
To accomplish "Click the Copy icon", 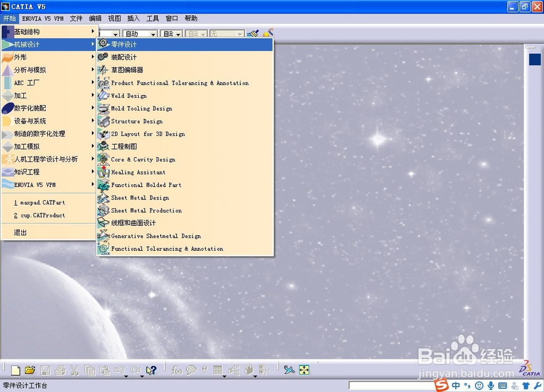I will [90, 370].
